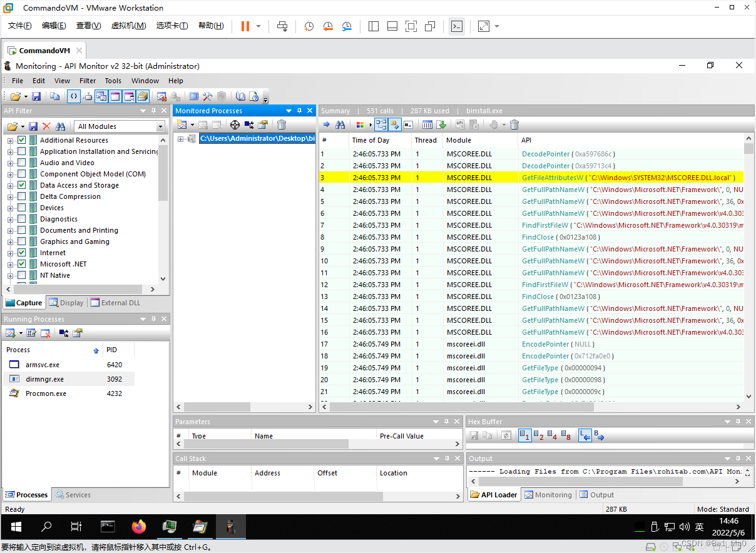Click the curly braces icon in main toolbar
The height and width of the screenshot is (553, 756).
tap(74, 96)
